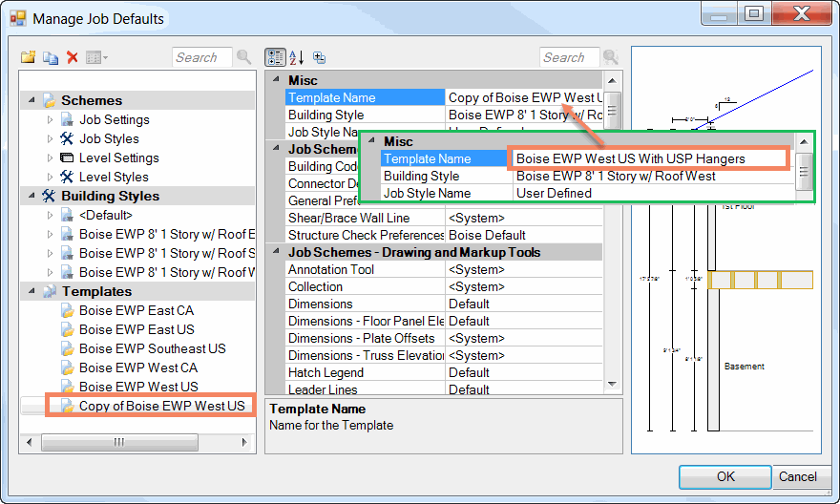Click the magnifier icon beside the left search

[x=244, y=56]
